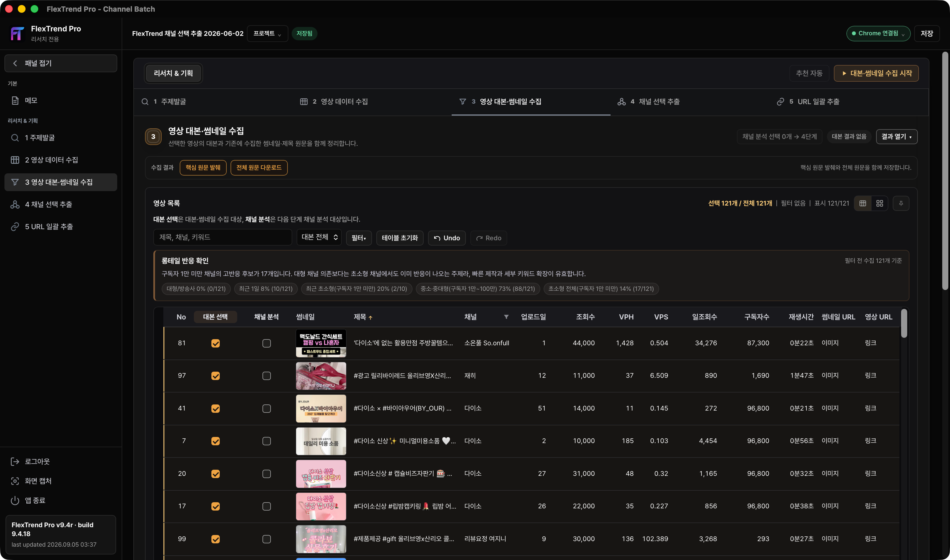The width and height of the screenshot is (950, 560).
Task: Check 채널 분석 box for row No 97
Action: 267,376
